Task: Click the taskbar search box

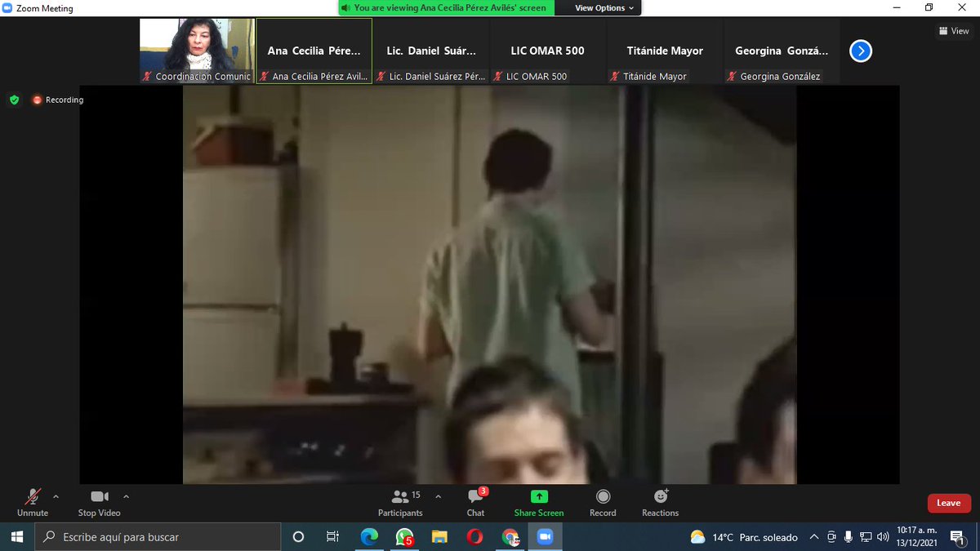Action: (x=158, y=537)
